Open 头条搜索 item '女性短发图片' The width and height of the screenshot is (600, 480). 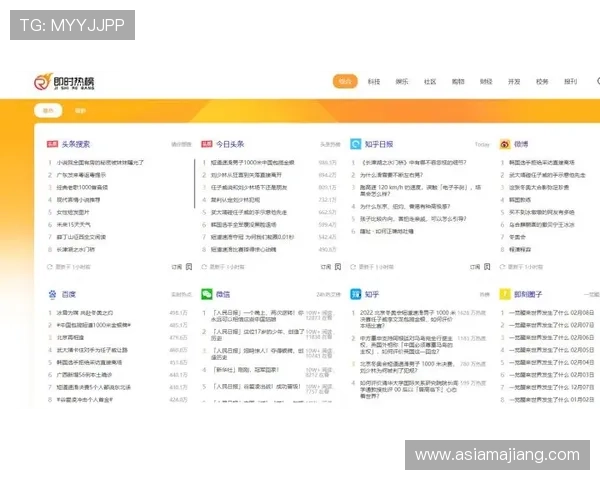click(x=73, y=212)
